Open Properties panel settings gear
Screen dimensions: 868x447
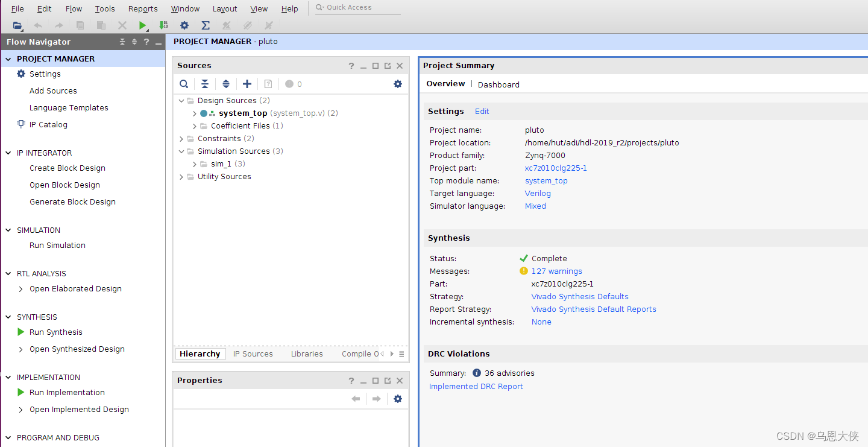[x=398, y=399]
